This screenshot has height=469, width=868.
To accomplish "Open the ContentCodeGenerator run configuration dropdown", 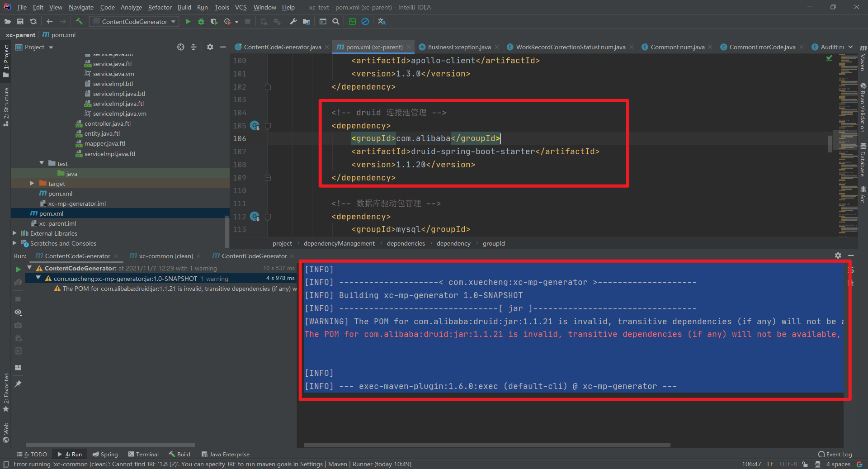I will [x=173, y=21].
